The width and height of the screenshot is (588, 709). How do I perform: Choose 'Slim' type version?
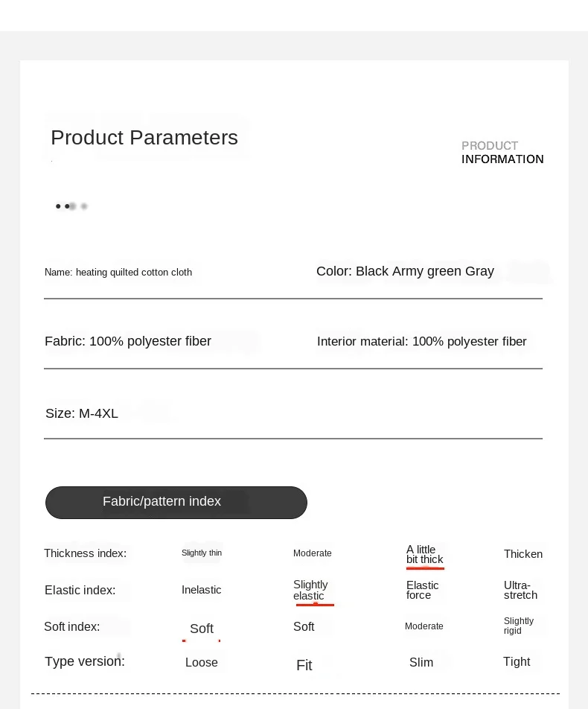(421, 662)
